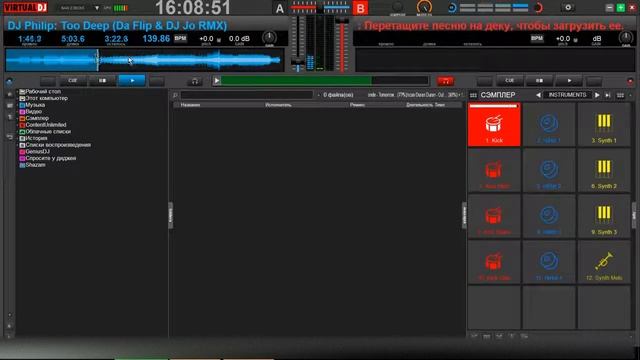The height and width of the screenshot is (360, 640).
Task: Click the red record dot near deck B
Action: click(x=630, y=81)
